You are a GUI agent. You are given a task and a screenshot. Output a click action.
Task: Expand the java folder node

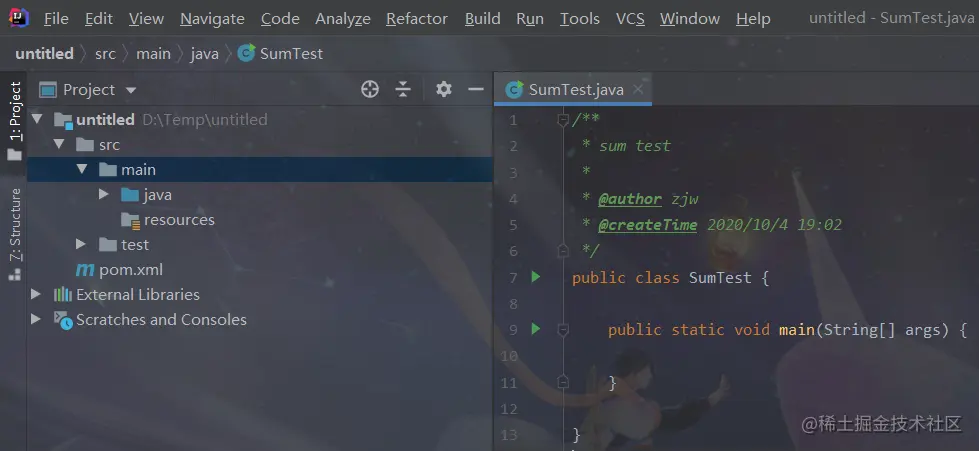[x=104, y=194]
